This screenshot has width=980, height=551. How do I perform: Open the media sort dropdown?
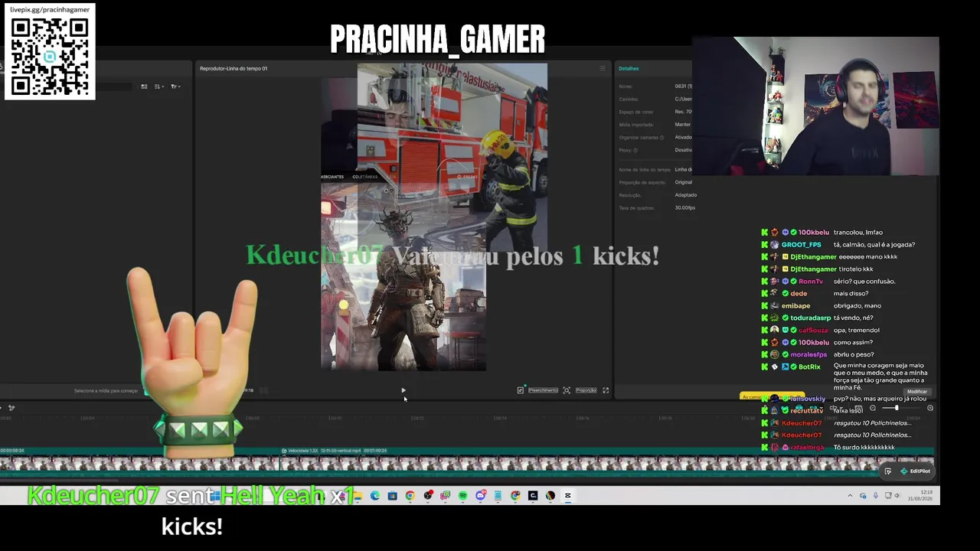[158, 86]
